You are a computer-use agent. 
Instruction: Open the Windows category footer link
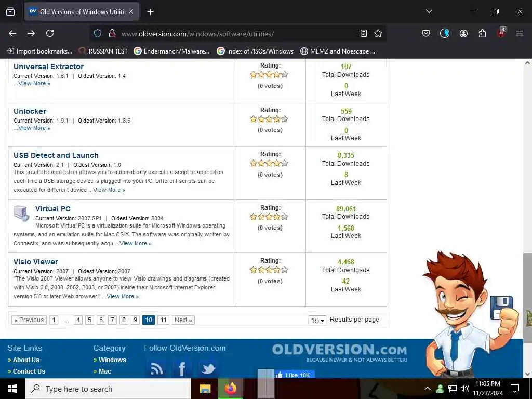(x=112, y=360)
